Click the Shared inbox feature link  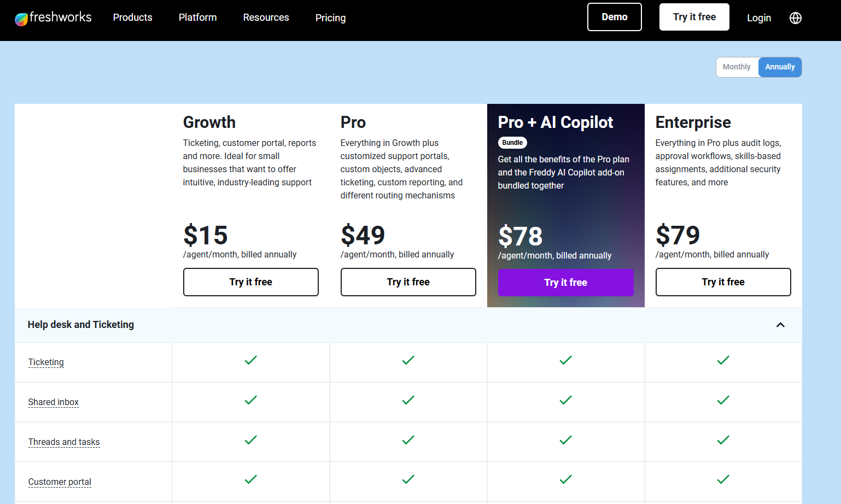[x=54, y=402]
